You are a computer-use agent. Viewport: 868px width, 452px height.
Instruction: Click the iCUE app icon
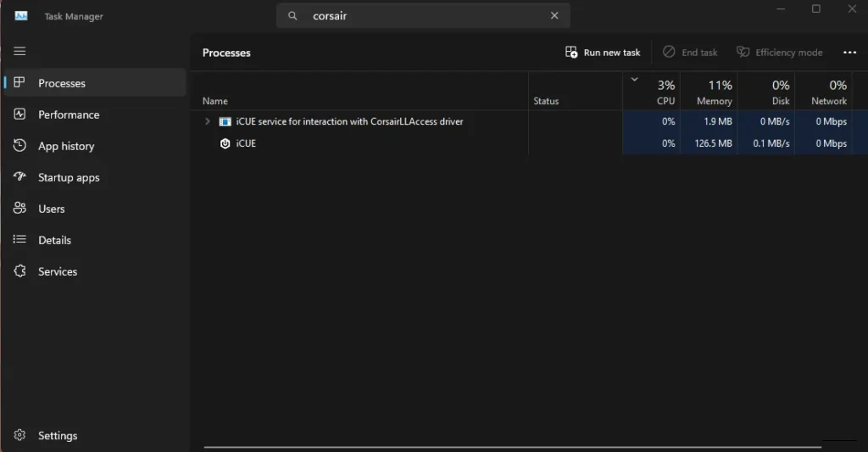(225, 143)
